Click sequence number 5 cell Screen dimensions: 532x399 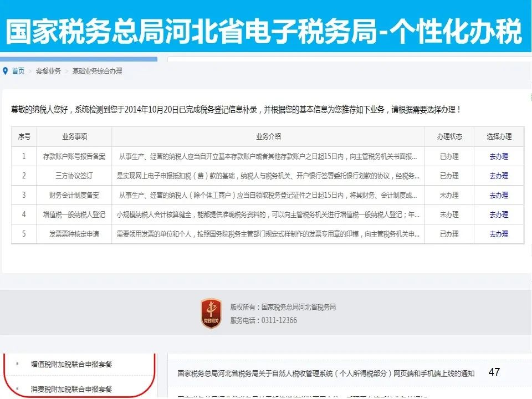coord(24,234)
